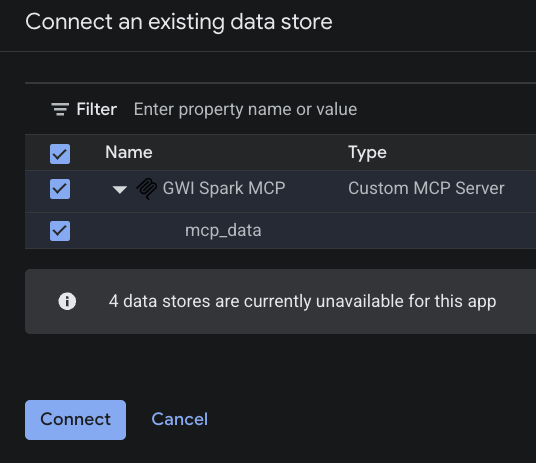Collapse the GWI Spark MCP row
Screen dimensions: 536x463
pos(120,189)
